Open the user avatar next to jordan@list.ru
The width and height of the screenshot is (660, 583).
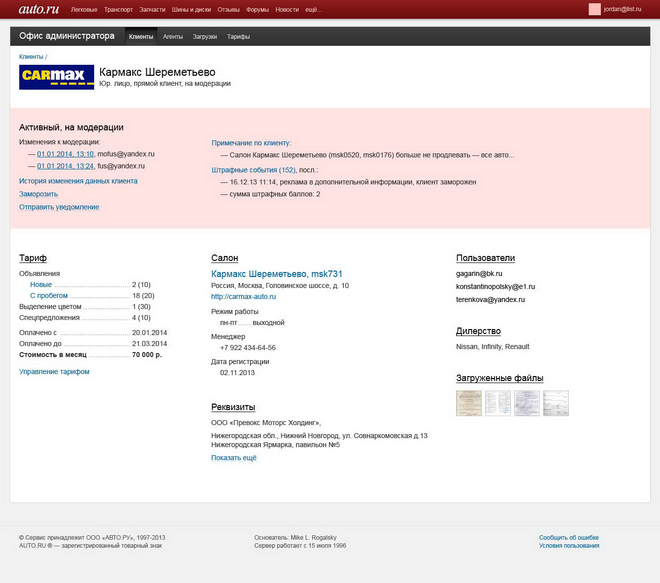tap(594, 9)
